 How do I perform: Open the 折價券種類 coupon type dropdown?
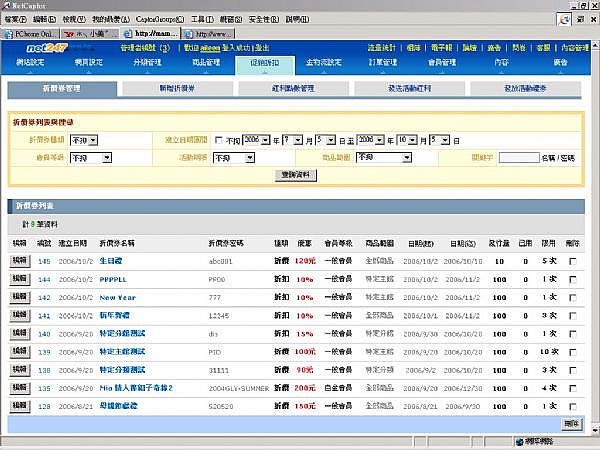tap(84, 140)
